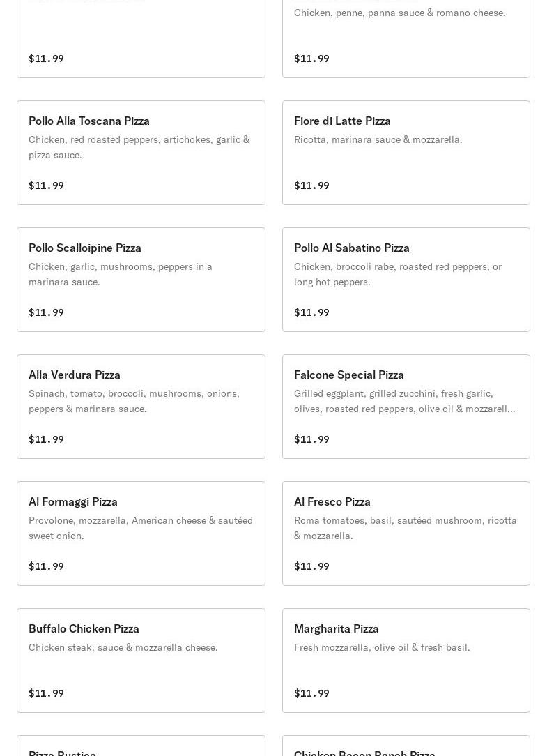Viewport: 547px width, 756px height.
Task: Select the Fiore di Latte Pizza card
Action: point(406,152)
